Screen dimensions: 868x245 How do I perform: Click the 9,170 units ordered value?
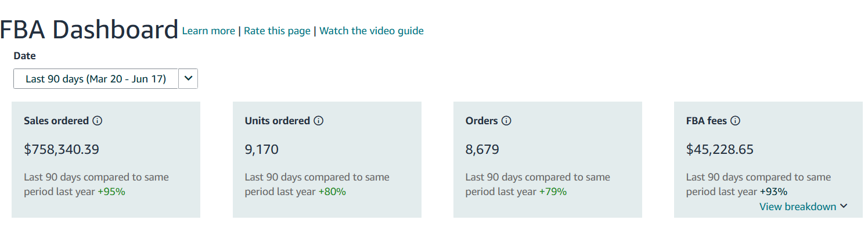pyautogui.click(x=262, y=149)
